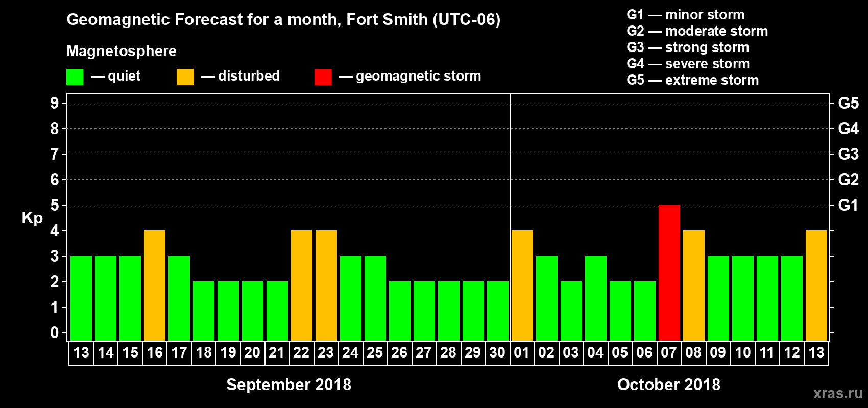The image size is (868, 408).
Task: Click the 'G4 — severe storm' legend text
Action: tap(688, 64)
